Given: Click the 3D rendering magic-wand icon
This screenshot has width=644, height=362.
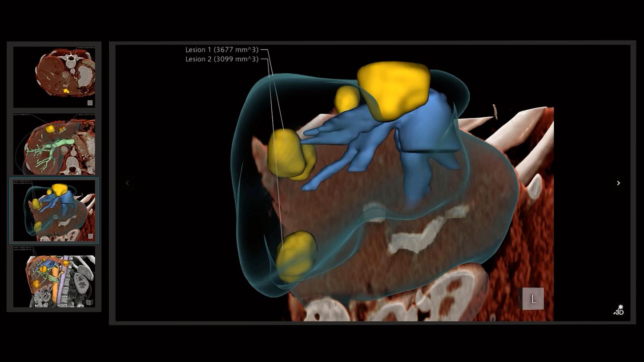Looking at the screenshot, I should [x=620, y=309].
